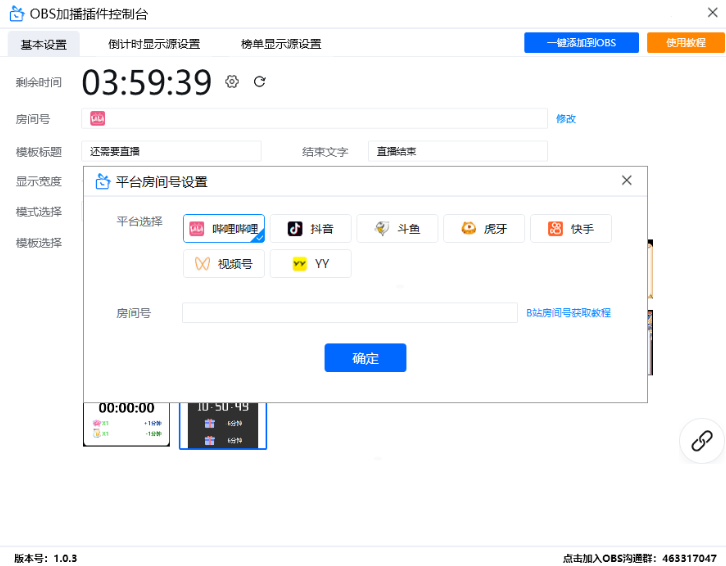This screenshot has height=566, width=726.
Task: Switch to the 基本设置 tab
Action: (x=43, y=44)
